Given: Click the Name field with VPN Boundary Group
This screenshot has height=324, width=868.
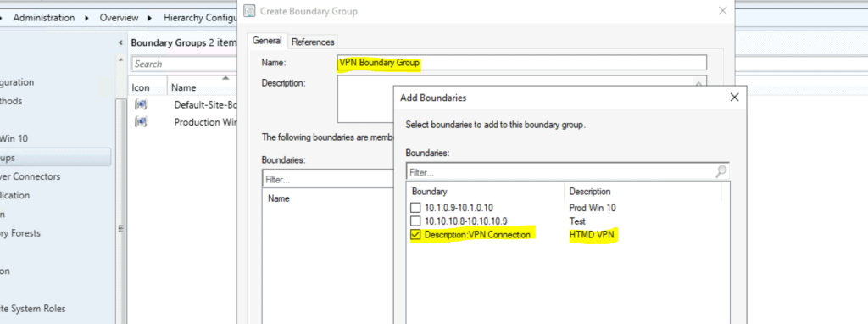Looking at the screenshot, I should 521,63.
